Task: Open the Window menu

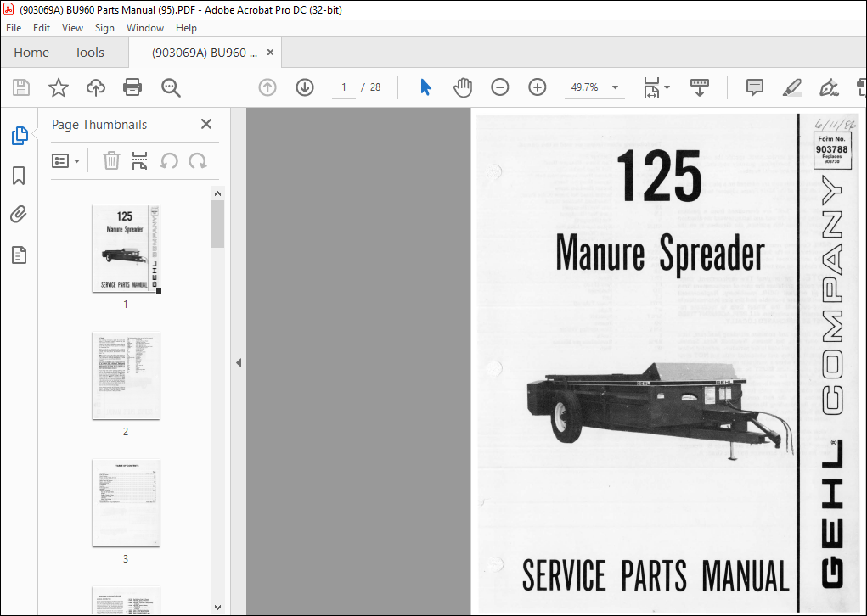Action: (x=145, y=28)
